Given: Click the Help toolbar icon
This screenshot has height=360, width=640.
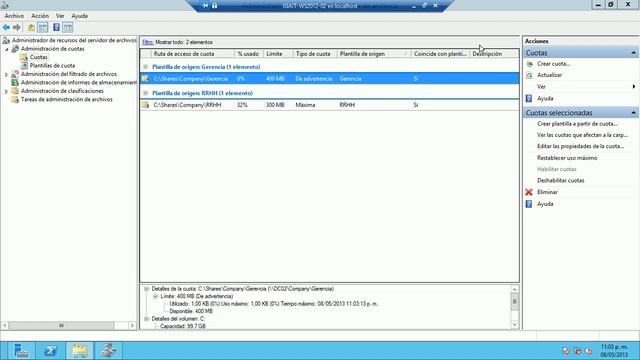Looking at the screenshot, I should 56,27.
